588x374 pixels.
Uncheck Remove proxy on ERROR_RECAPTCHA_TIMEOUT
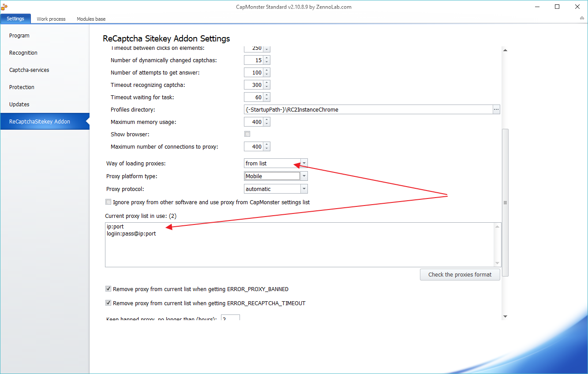(x=109, y=303)
